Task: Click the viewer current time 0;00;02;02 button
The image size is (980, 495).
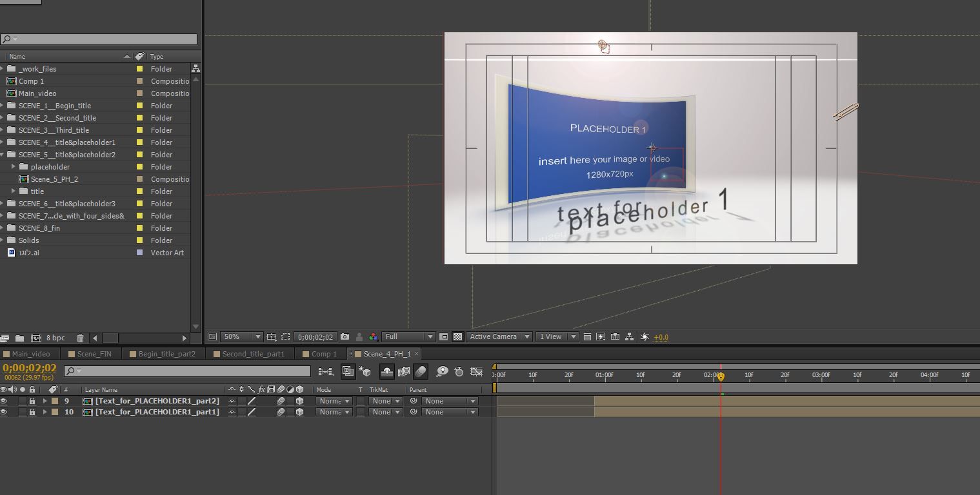Action: pos(315,337)
